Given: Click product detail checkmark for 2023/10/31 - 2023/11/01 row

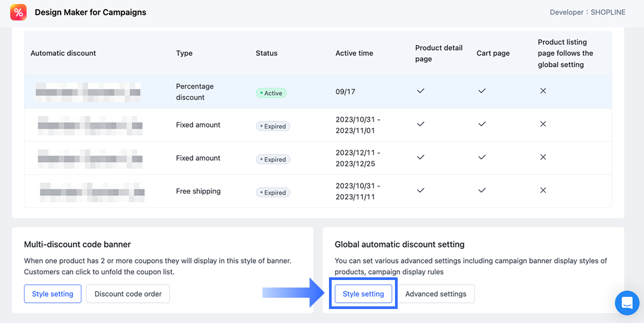Looking at the screenshot, I should pyautogui.click(x=421, y=124).
